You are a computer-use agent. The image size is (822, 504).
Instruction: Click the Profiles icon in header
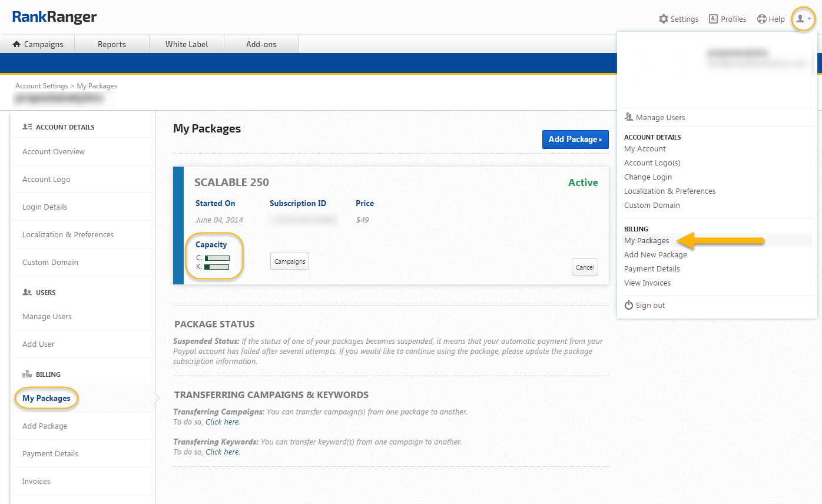pos(714,19)
